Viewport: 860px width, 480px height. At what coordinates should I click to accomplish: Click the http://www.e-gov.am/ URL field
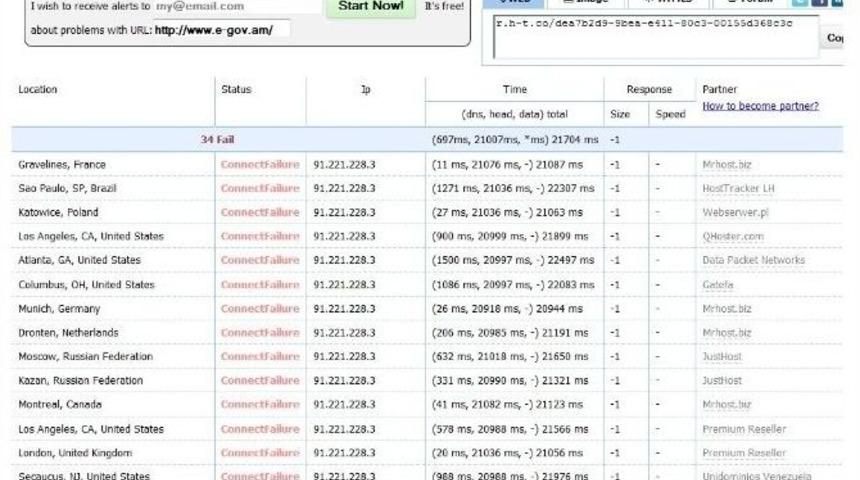[221, 30]
